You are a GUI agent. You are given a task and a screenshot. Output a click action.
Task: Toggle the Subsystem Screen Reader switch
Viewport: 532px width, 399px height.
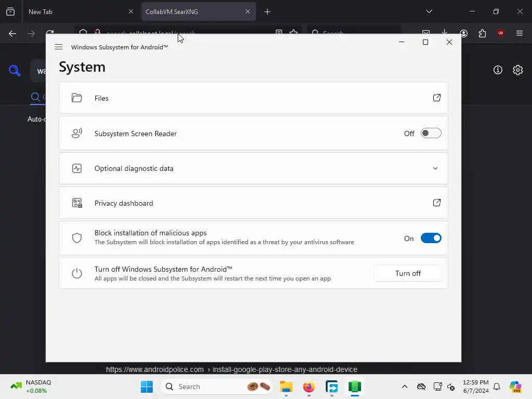pos(431,133)
